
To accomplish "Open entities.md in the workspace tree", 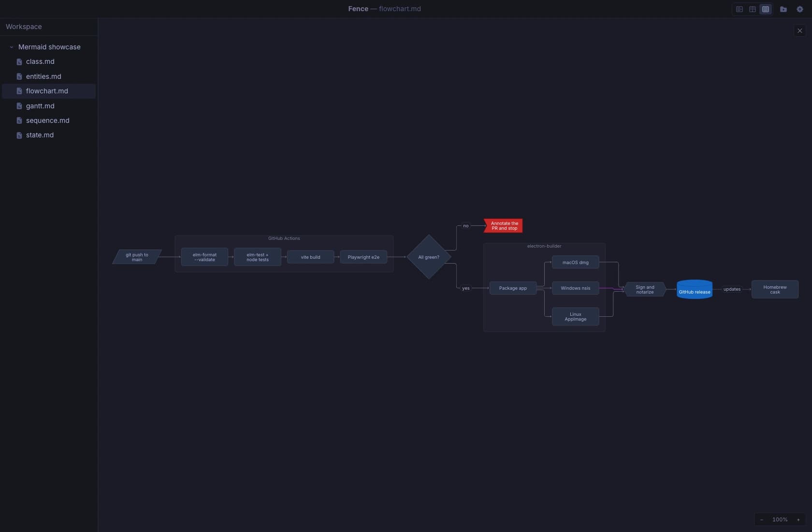I will coord(49,76).
